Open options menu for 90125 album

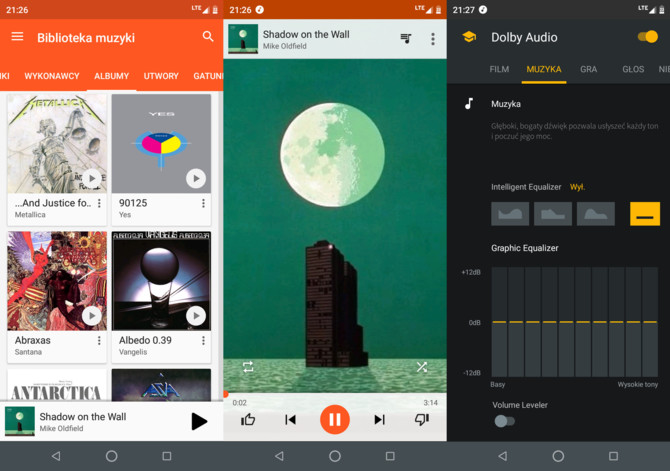[x=203, y=203]
